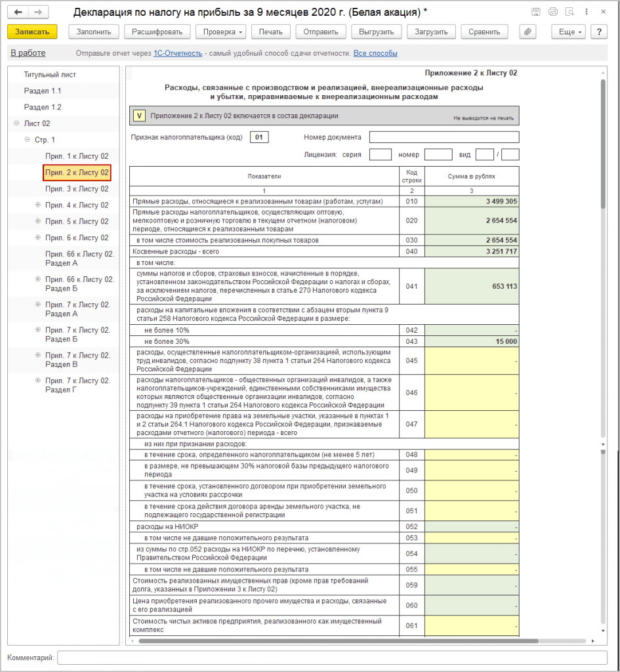This screenshot has width=620, height=672.
Task: Open the Проверка dropdown button
Action: pos(224,32)
